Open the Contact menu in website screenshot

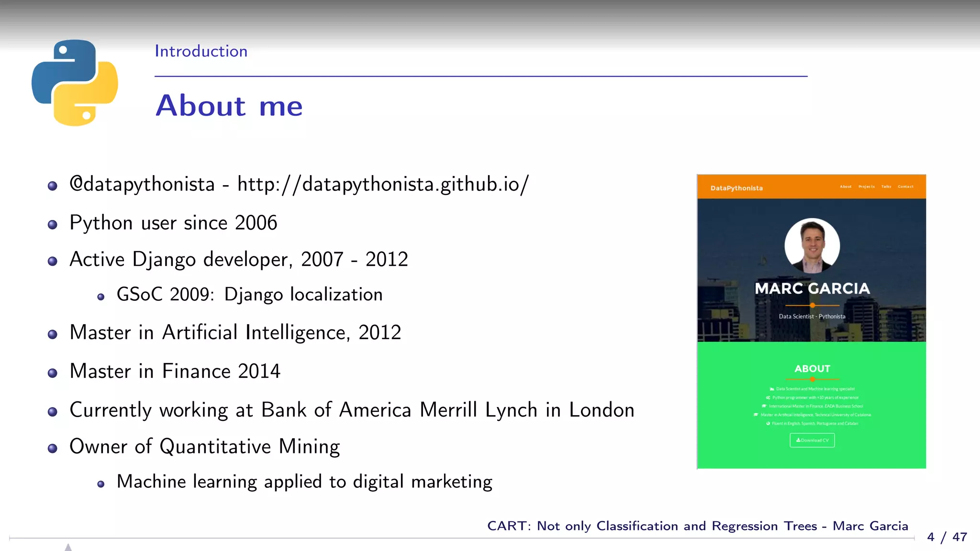(x=905, y=187)
